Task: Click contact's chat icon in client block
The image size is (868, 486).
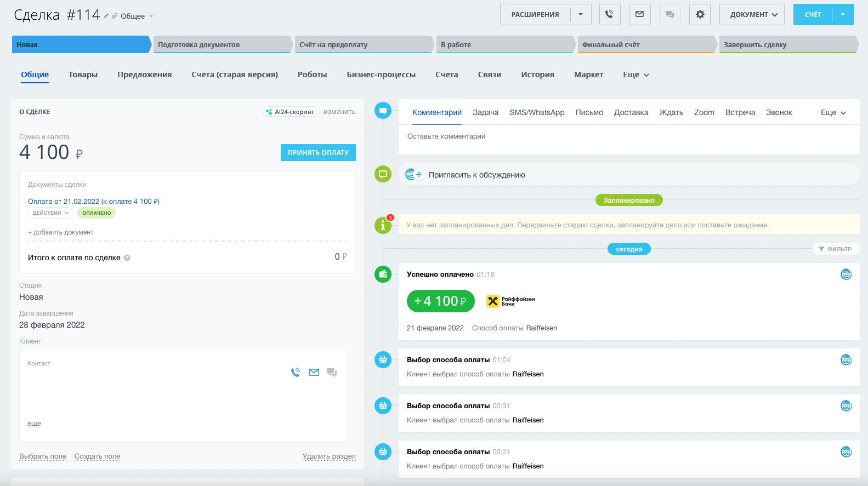Action: point(332,373)
